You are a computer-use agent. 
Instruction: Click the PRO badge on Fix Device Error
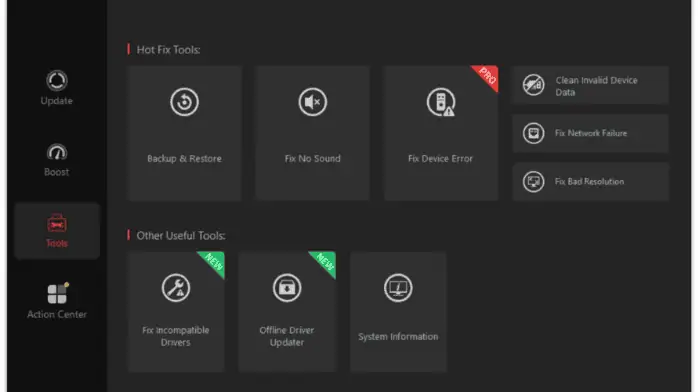pyautogui.click(x=488, y=76)
